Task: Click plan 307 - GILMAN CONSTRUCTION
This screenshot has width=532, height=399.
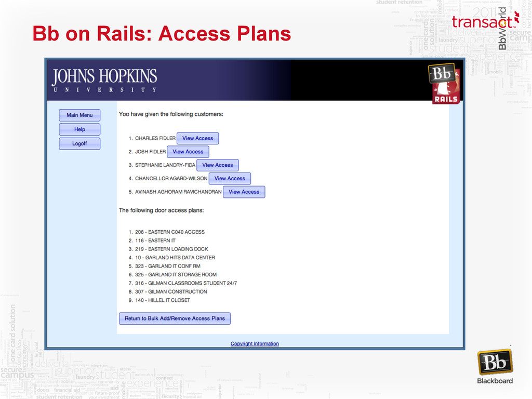Action: 171,291
